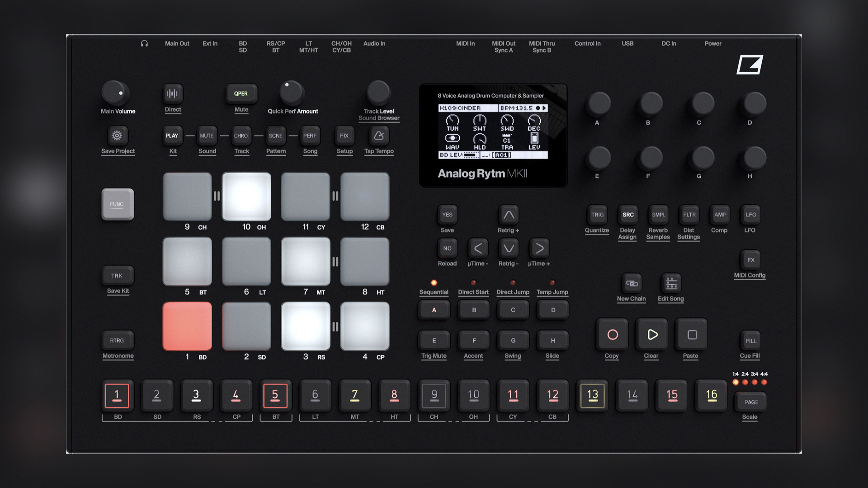Open the SMPL Reverb Samples page

[659, 215]
